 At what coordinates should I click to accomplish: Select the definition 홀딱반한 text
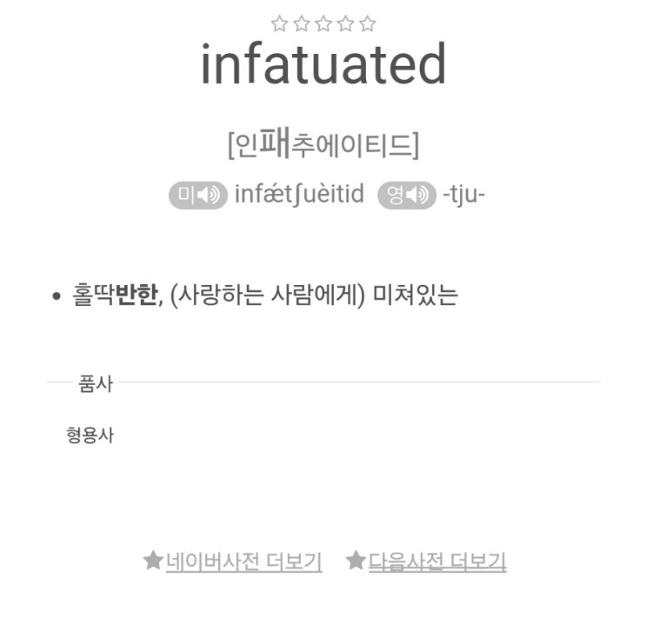[x=116, y=295]
